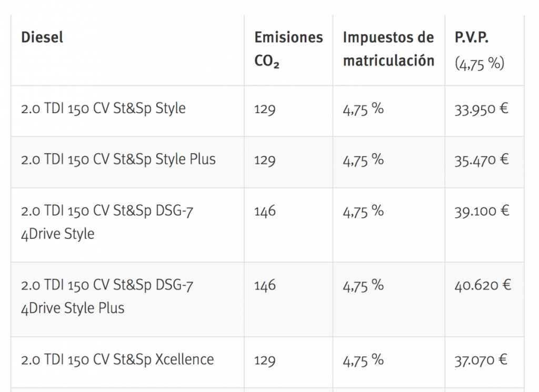Image resolution: width=539 pixels, height=392 pixels.
Task: Click the DSG-7 4Drive Style Plus cell
Action: (x=107, y=296)
